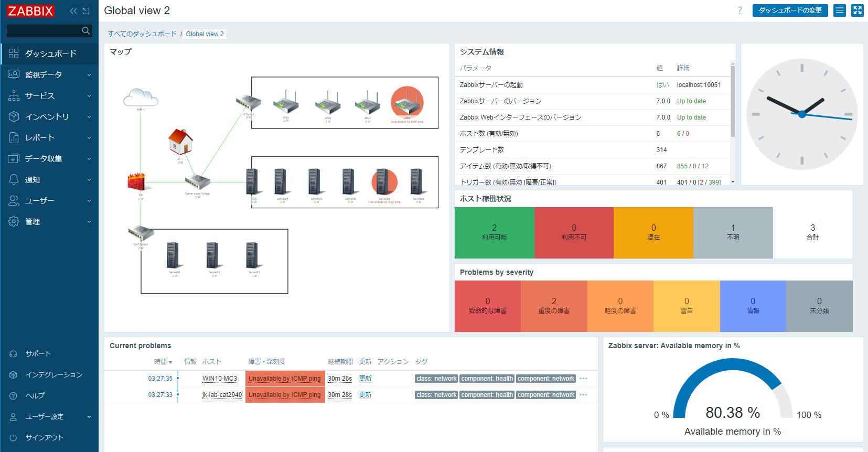Click the help question mark icon

coord(740,10)
